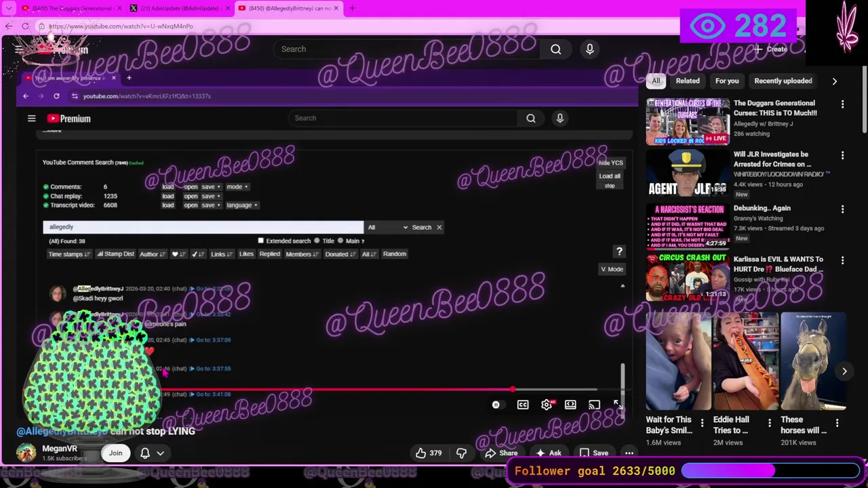
Task: Load the Chat replay data
Action: pyautogui.click(x=168, y=196)
